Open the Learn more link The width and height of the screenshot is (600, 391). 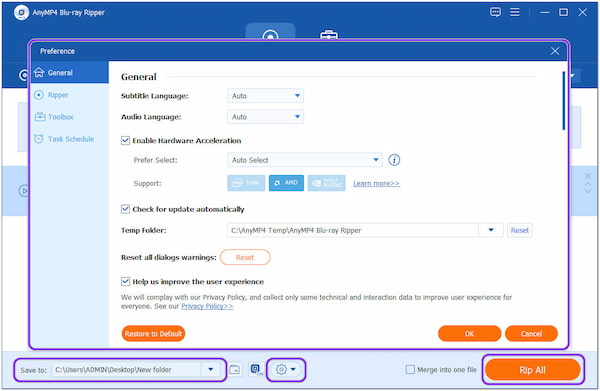376,183
